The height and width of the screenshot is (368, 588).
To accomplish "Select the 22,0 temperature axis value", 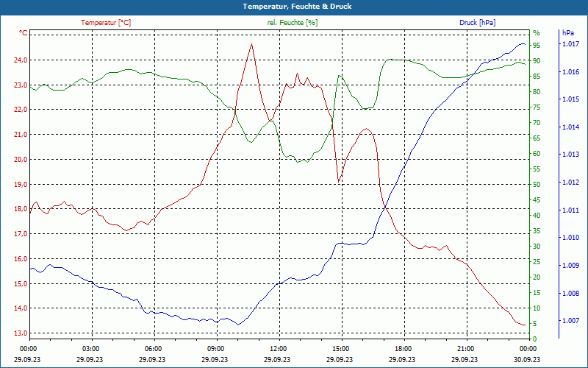I will click(21, 110).
